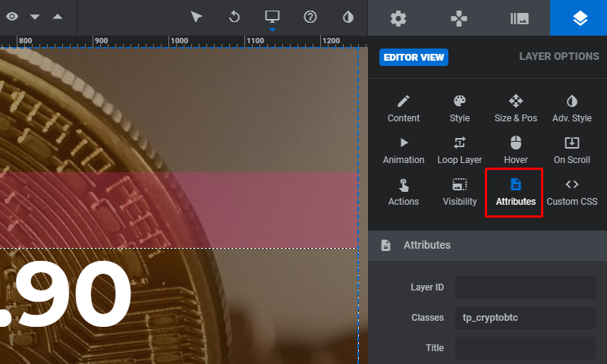Open the navigation options tab
The width and height of the screenshot is (607, 364).
pos(459,18)
